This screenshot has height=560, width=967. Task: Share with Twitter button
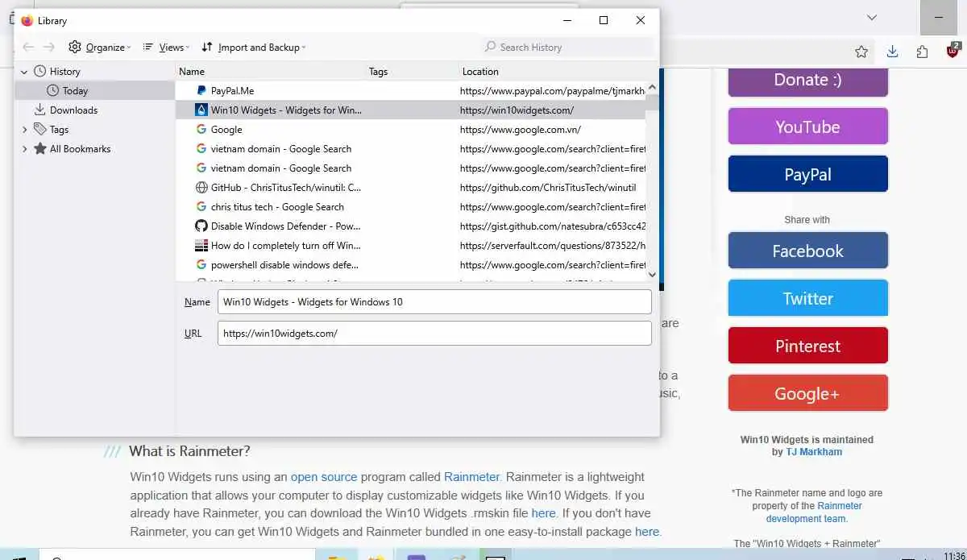(807, 298)
